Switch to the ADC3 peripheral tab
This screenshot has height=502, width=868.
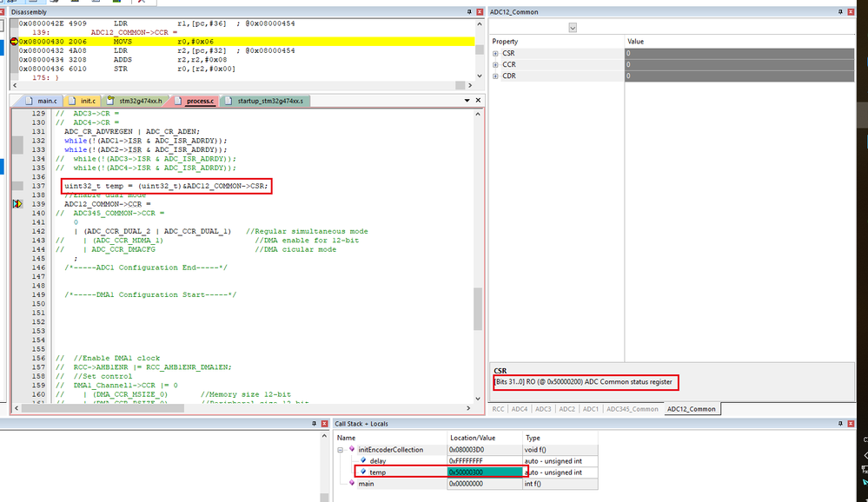click(543, 409)
